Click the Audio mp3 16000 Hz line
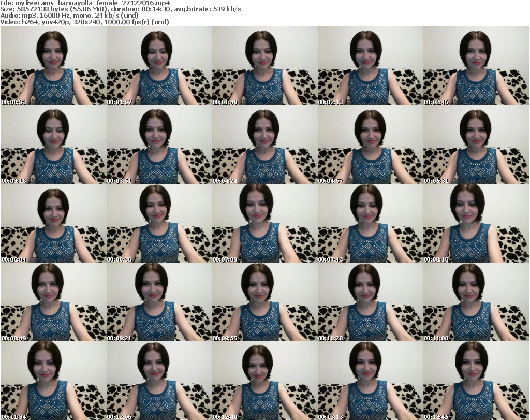This screenshot has height=420, width=530. pyautogui.click(x=69, y=16)
